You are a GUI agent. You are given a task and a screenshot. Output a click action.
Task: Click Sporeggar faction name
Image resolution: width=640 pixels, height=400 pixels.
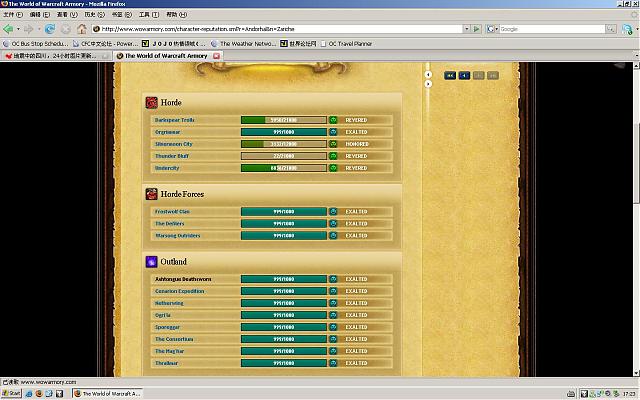point(167,327)
